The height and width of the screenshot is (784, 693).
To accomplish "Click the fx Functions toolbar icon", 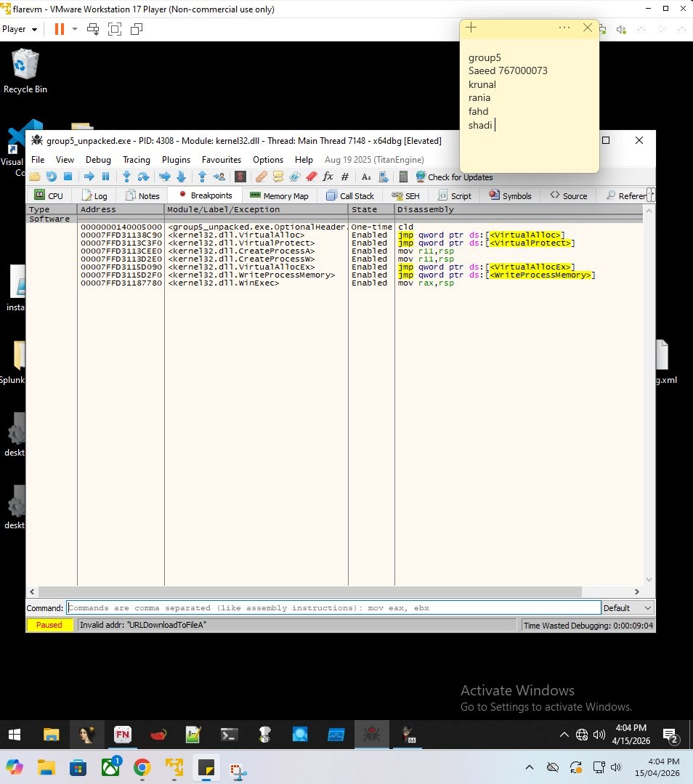I will point(328,177).
